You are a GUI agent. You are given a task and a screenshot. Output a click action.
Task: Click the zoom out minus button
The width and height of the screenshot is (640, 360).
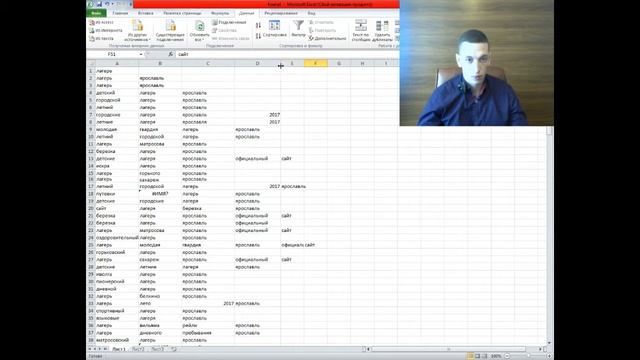pyautogui.click(x=507, y=356)
